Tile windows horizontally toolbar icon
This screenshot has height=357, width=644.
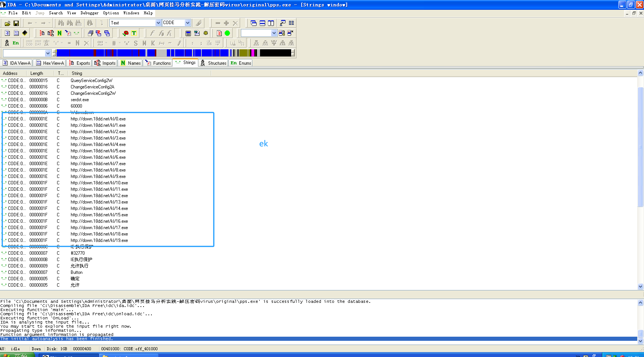pyautogui.click(x=262, y=23)
